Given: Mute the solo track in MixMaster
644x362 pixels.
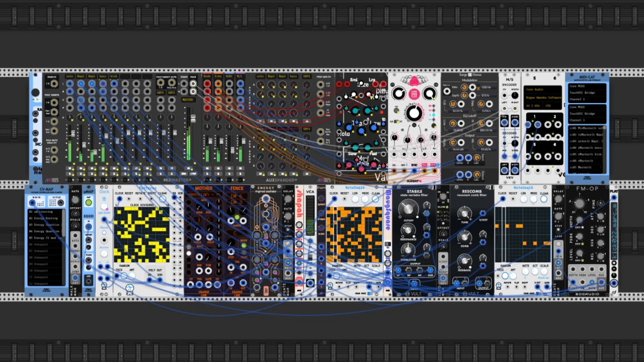Looking at the screenshot, I should pos(69,168).
